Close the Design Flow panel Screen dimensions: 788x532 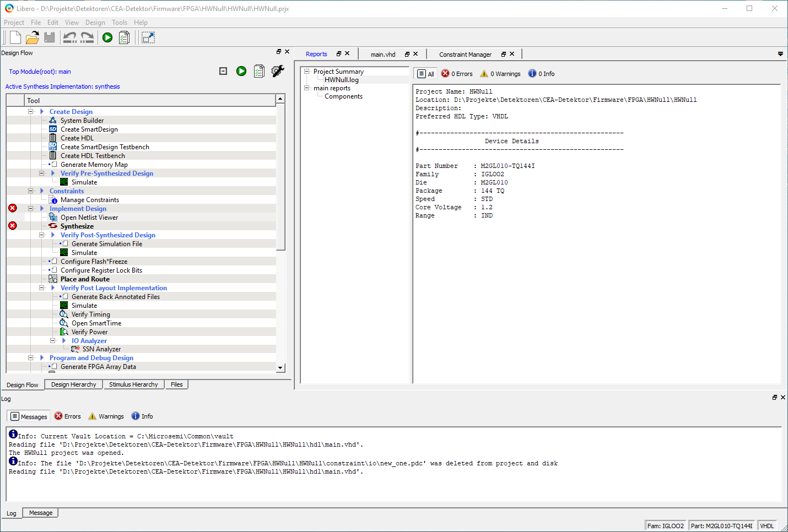tap(287, 52)
